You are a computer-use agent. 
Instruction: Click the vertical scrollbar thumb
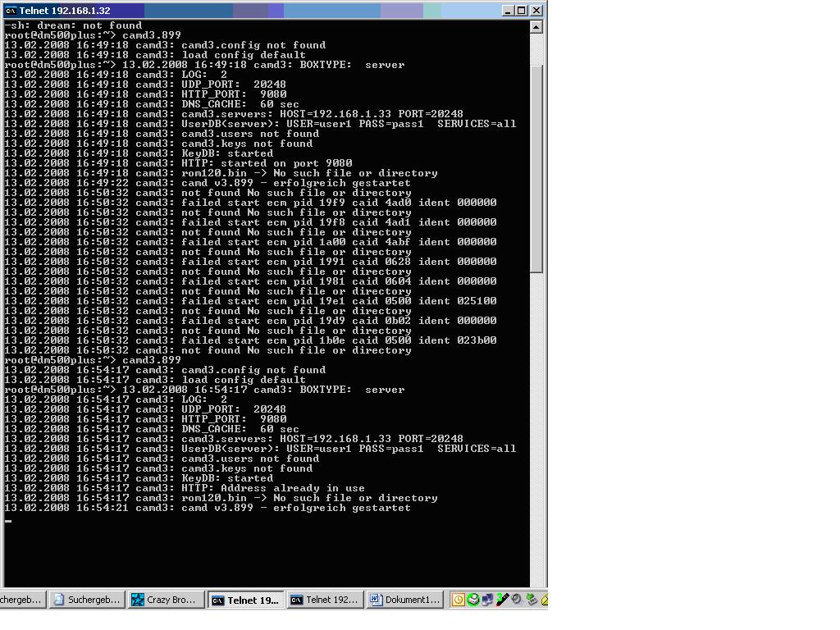(x=536, y=168)
